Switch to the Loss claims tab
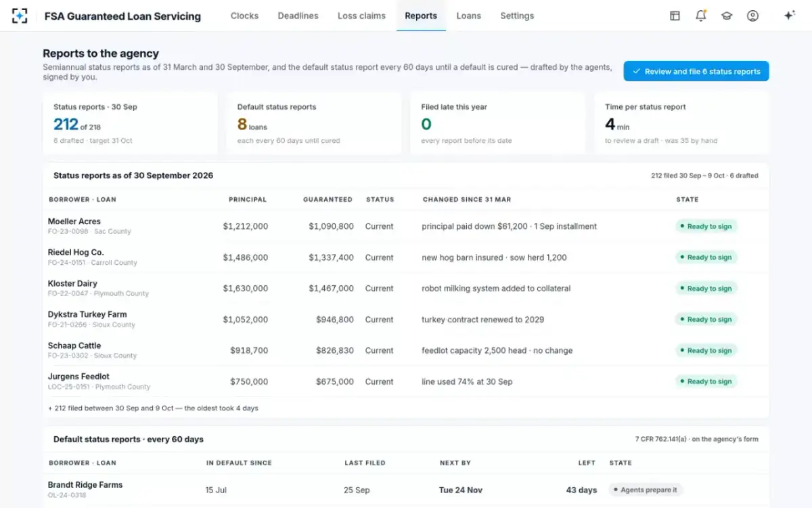The image size is (812, 508). [361, 16]
